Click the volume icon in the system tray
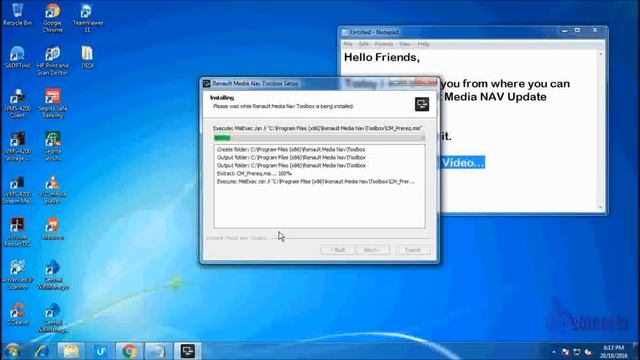The width and height of the screenshot is (640, 360). point(588,352)
